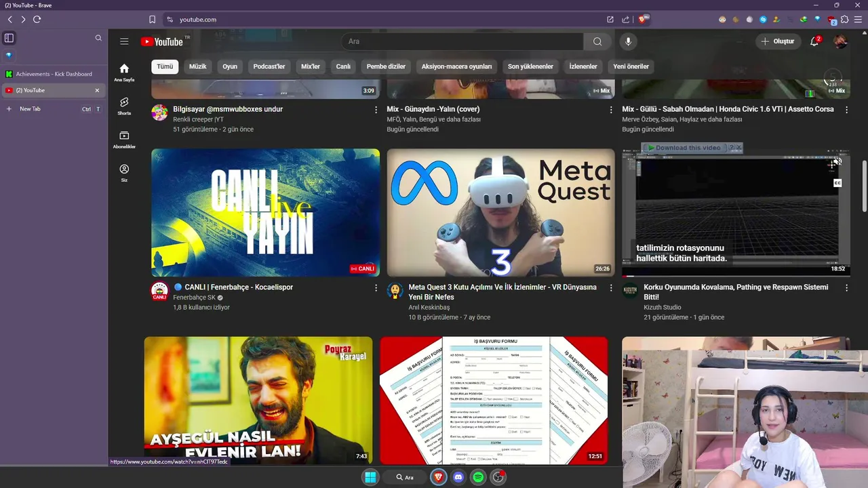The width and height of the screenshot is (868, 488).
Task: Open the Renkli creeper |YT channel link
Action: [198, 119]
